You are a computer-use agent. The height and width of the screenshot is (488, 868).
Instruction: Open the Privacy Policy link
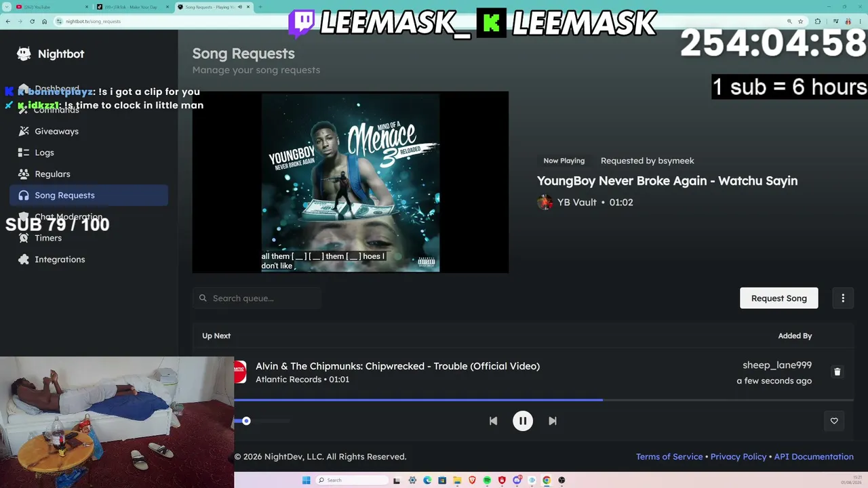click(x=738, y=457)
